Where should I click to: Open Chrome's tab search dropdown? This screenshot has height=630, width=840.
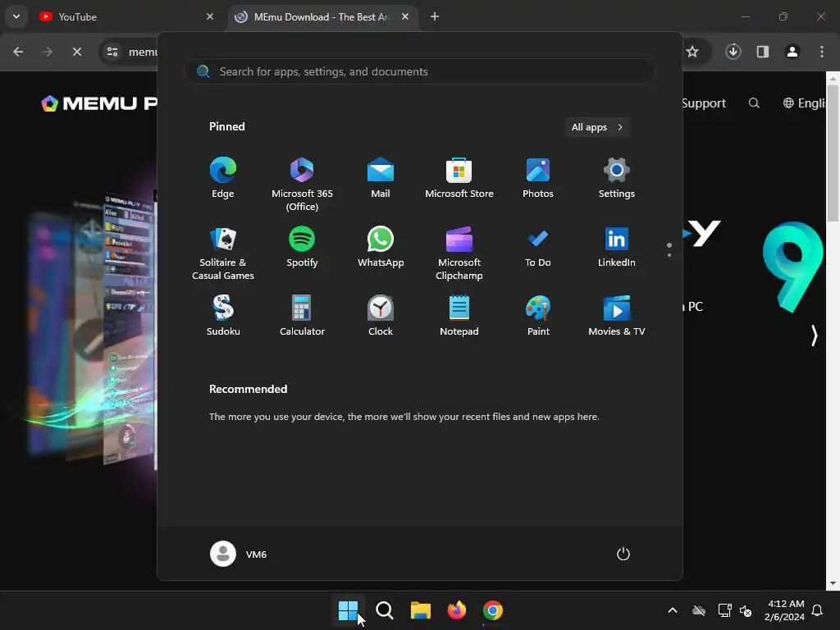coord(16,16)
